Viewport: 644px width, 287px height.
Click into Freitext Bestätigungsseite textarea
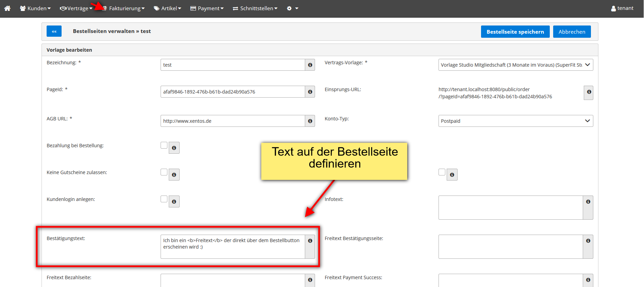[511, 247]
